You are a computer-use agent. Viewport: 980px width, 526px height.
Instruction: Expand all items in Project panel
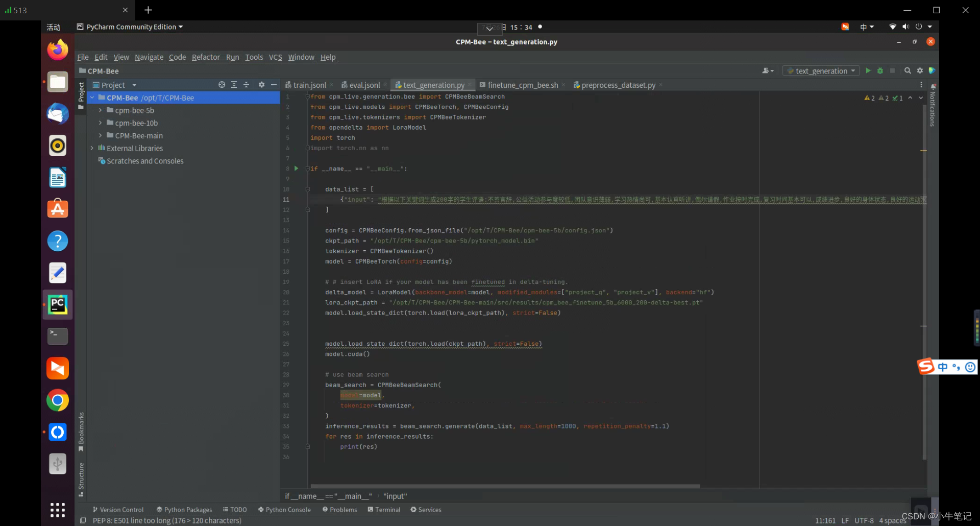pos(234,85)
